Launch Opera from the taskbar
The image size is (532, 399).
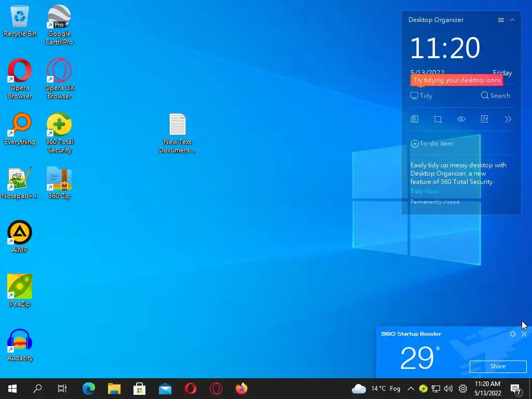pyautogui.click(x=191, y=389)
